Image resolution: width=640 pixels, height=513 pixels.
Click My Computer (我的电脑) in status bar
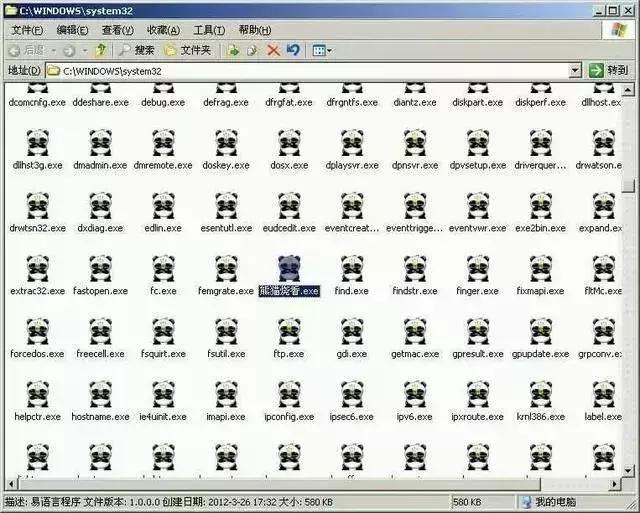549,502
